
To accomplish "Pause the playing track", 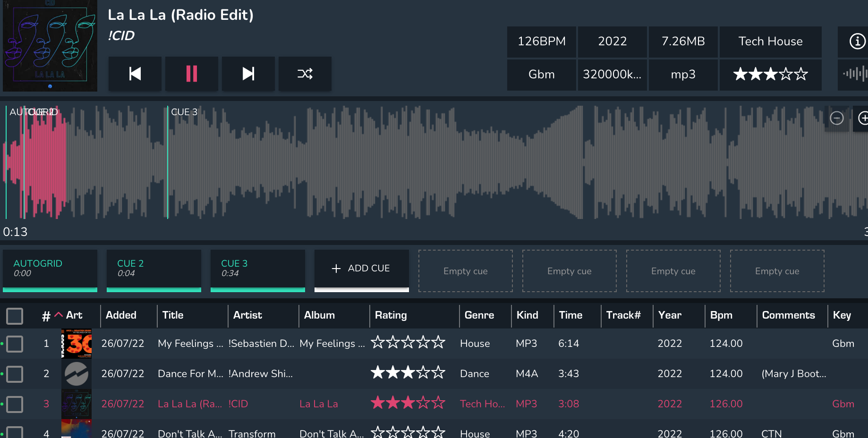I will pos(192,74).
